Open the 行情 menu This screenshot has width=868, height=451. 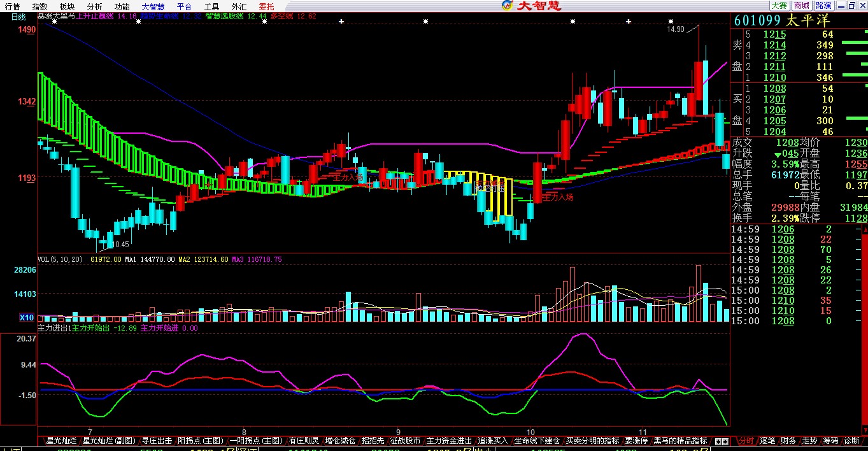[12, 6]
